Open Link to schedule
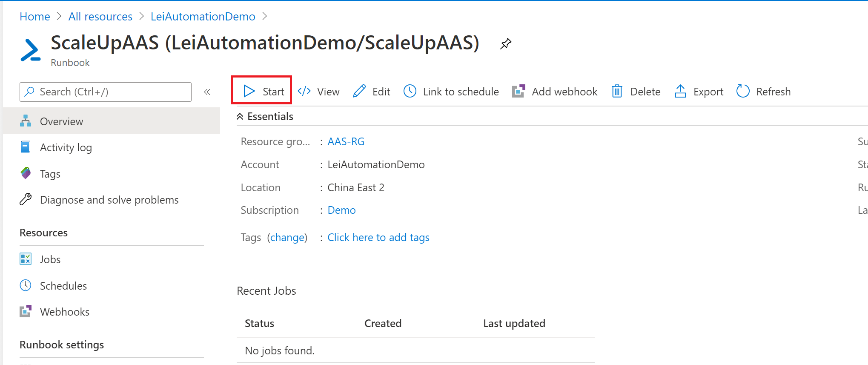The height and width of the screenshot is (365, 868). coord(451,92)
